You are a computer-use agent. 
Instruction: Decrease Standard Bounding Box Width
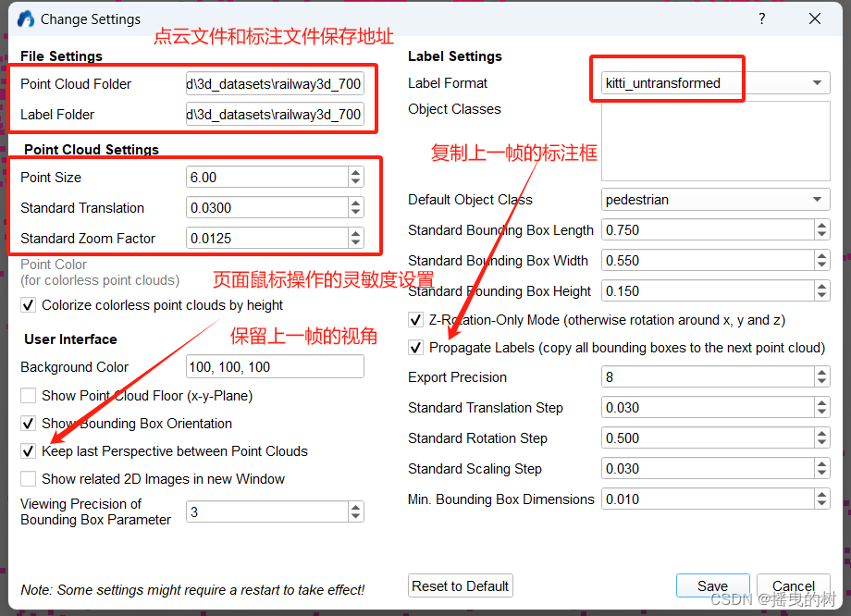822,265
